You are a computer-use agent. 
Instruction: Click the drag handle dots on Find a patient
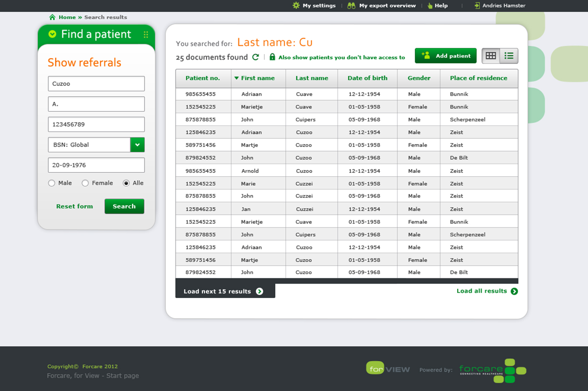tap(146, 34)
